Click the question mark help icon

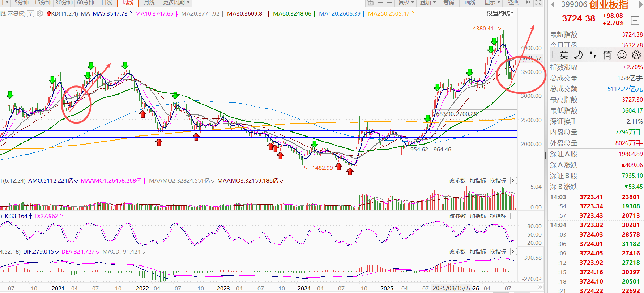pyautogui.click(x=31, y=13)
